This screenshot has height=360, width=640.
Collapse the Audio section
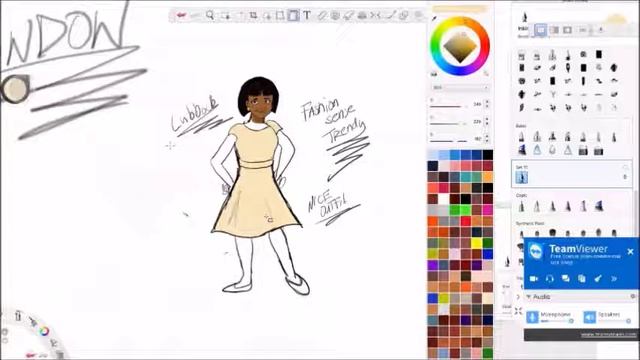529,297
